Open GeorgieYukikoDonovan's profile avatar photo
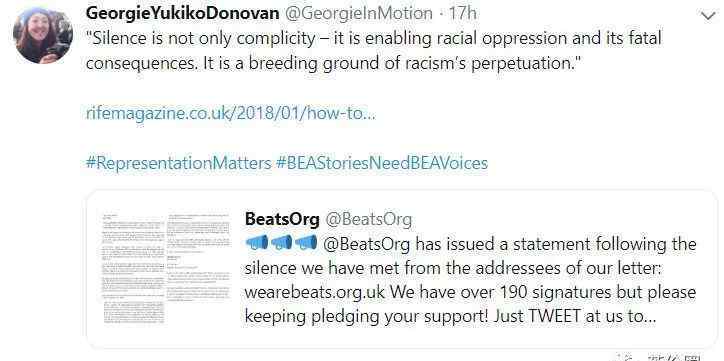Image resolution: width=724 pixels, height=361 pixels. [43, 35]
